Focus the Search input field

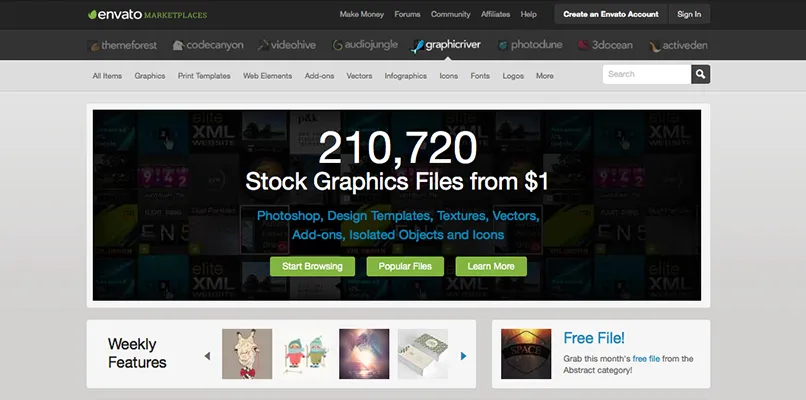[x=647, y=74]
